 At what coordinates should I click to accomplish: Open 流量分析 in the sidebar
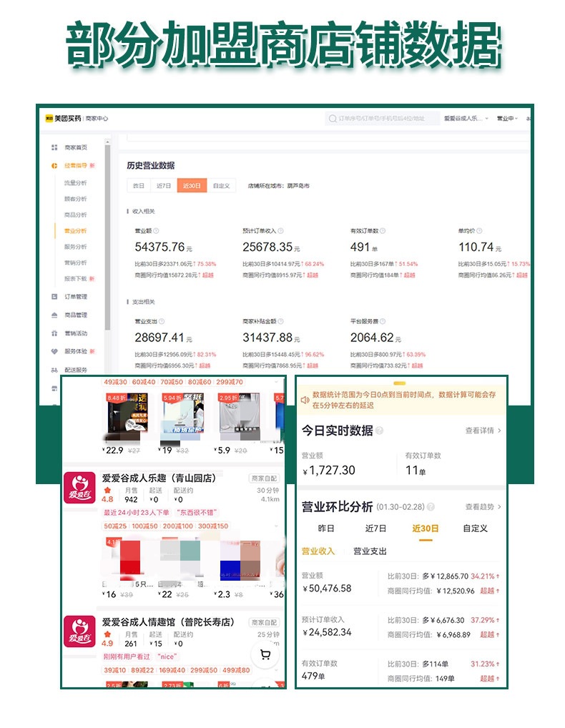75,183
